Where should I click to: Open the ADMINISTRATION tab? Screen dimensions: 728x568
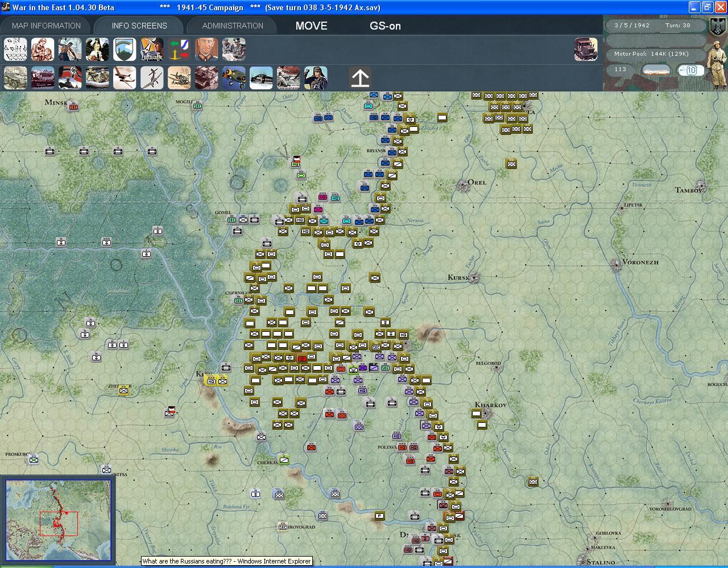233,26
